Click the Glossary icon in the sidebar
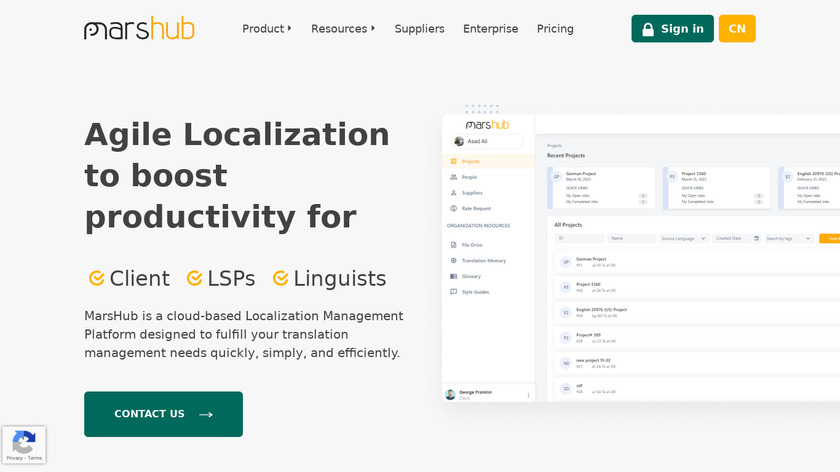The height and width of the screenshot is (472, 840). click(x=454, y=276)
